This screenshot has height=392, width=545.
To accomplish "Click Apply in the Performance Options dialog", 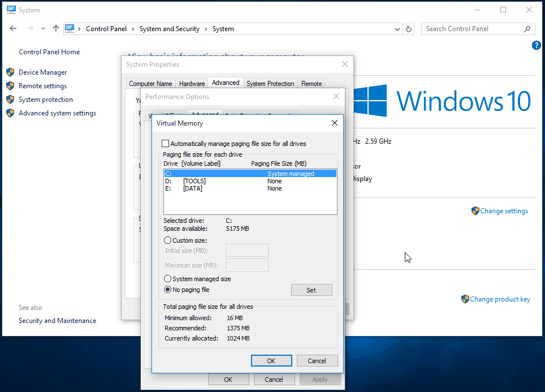I will (x=320, y=380).
